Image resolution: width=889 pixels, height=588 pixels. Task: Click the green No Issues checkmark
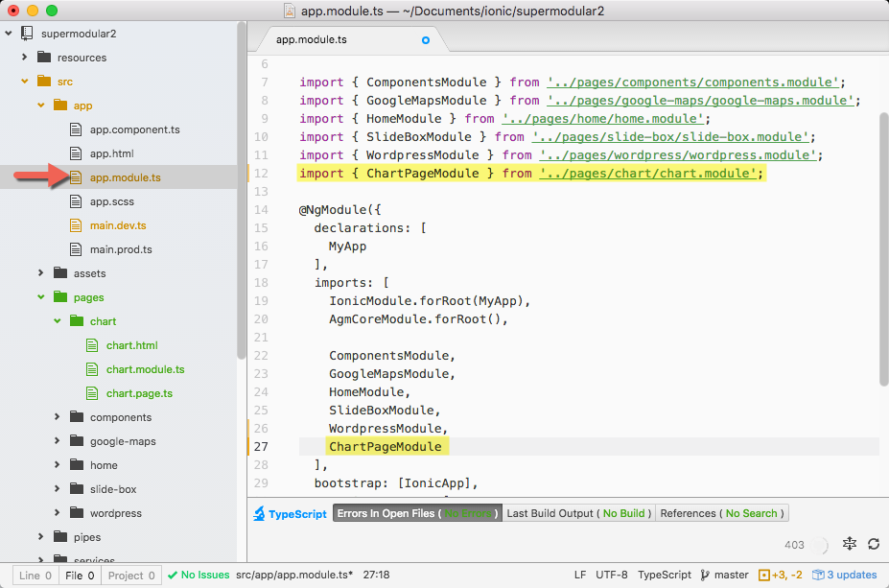coord(173,576)
